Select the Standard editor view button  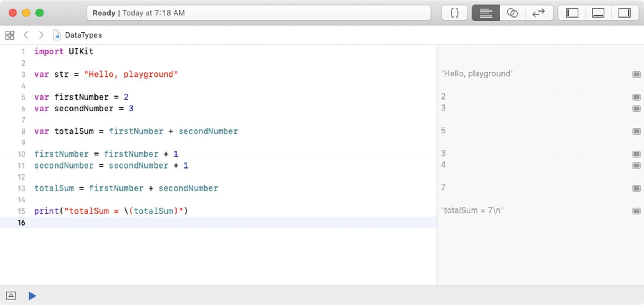pyautogui.click(x=485, y=13)
